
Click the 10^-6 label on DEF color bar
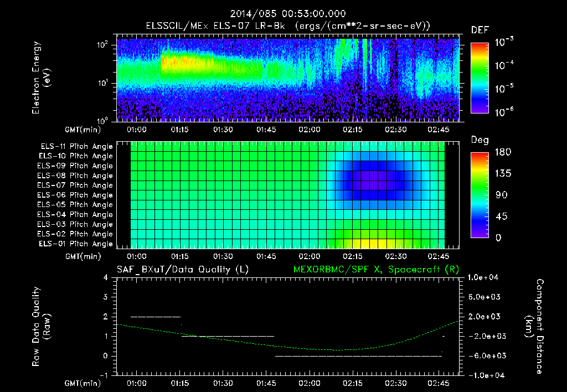[x=504, y=112]
